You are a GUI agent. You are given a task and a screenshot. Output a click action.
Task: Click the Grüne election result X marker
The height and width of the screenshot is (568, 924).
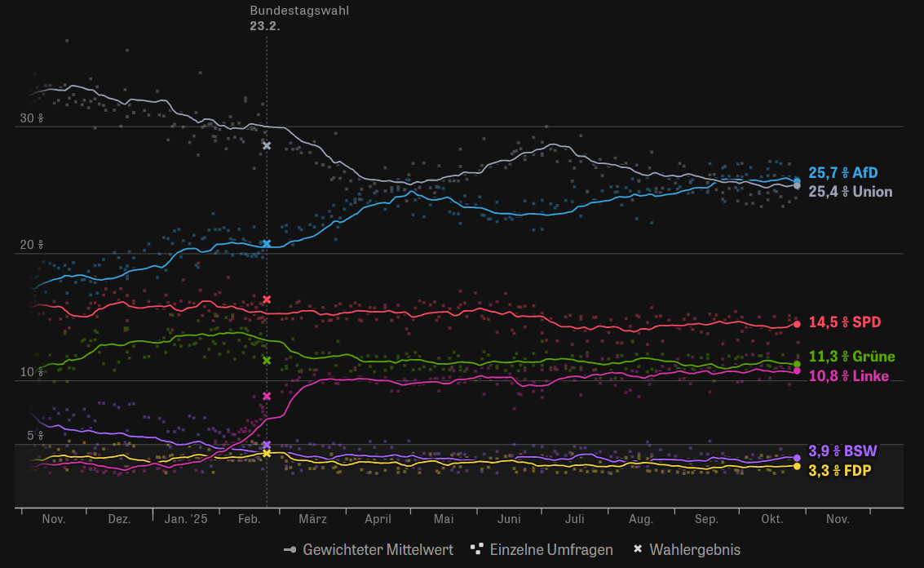pyautogui.click(x=267, y=360)
